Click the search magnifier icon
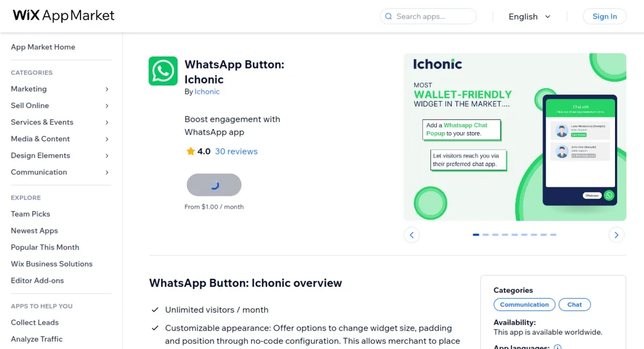The image size is (644, 349). [388, 17]
